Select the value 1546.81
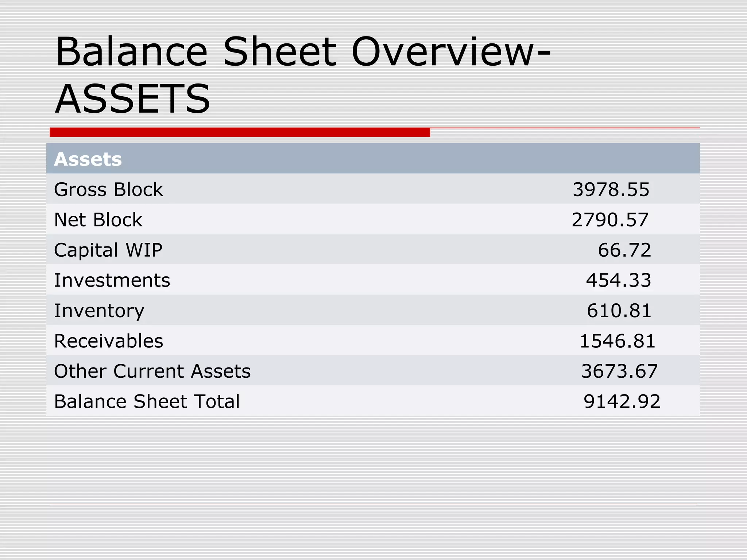The image size is (747, 560). (617, 341)
